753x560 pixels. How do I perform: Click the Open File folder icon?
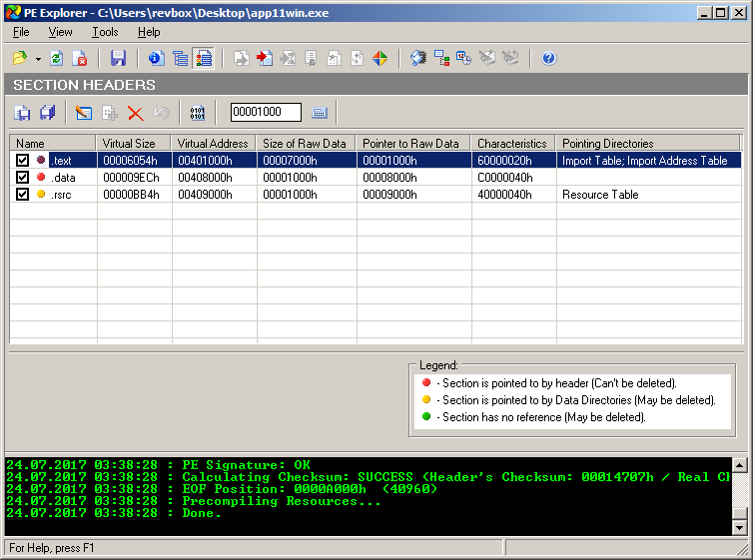point(20,59)
